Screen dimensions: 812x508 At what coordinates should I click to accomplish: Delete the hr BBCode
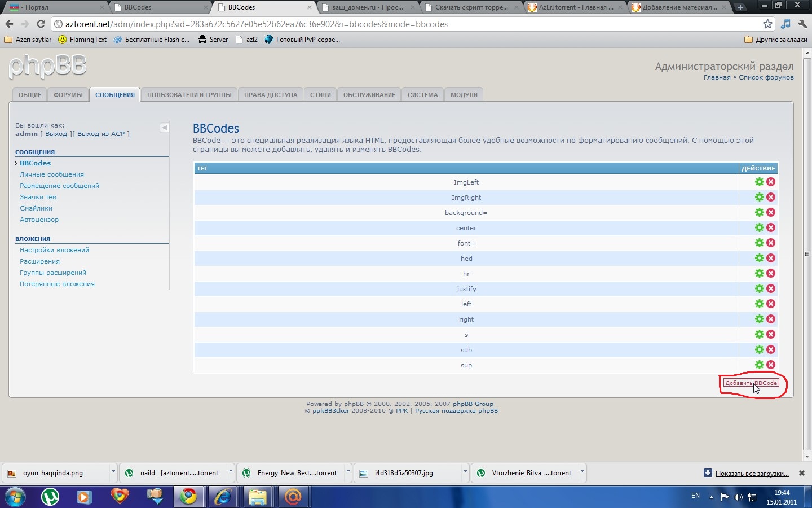771,273
